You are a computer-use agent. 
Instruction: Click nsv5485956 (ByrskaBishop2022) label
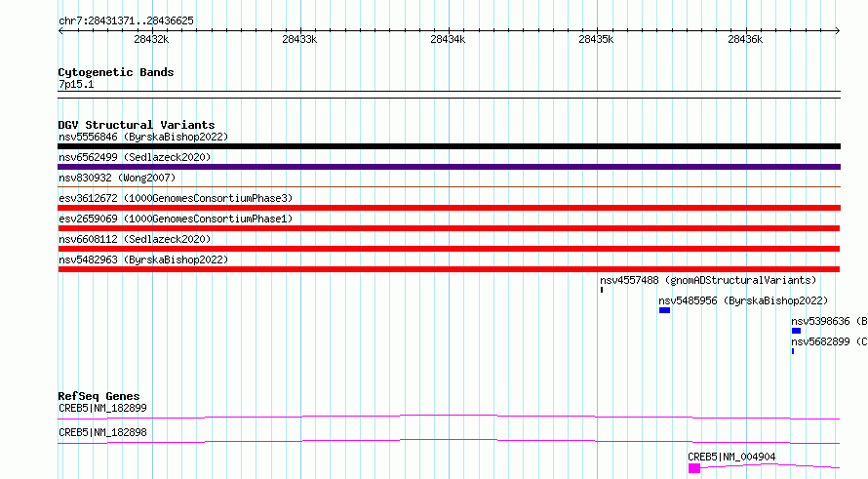(x=743, y=300)
